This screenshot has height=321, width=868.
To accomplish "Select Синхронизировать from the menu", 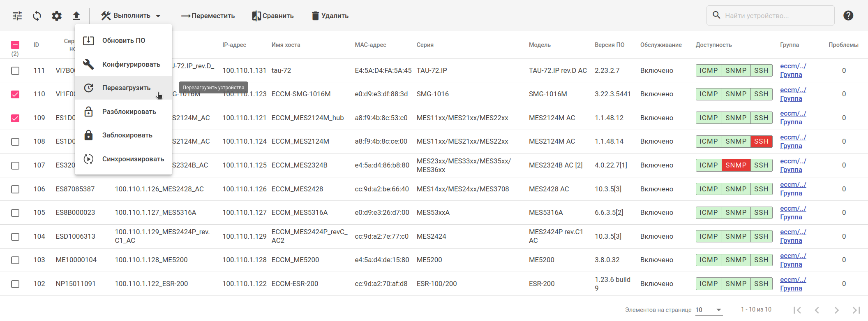I will [133, 159].
